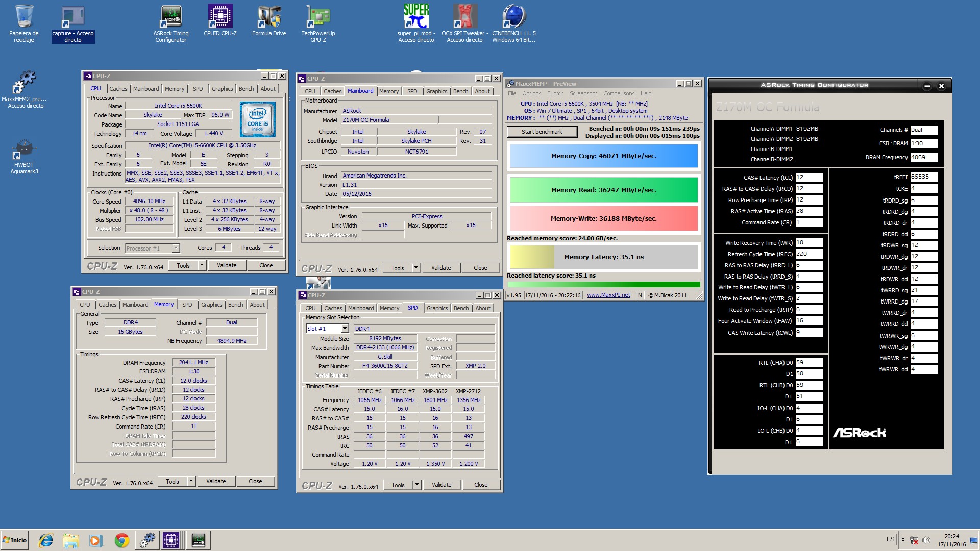
Task: Click the Inicio start button
Action: [15, 540]
